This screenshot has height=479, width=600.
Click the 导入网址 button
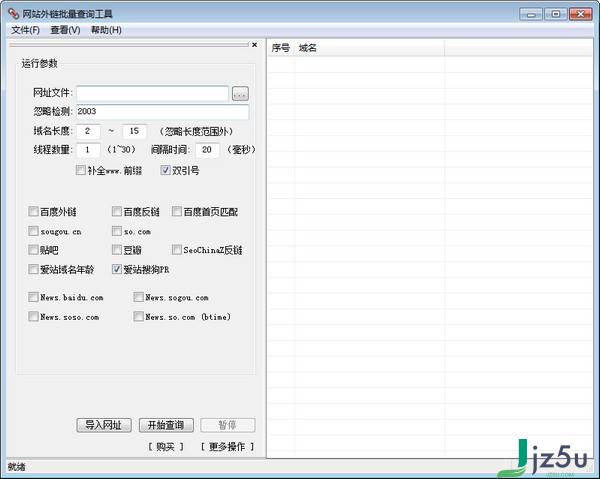104,425
